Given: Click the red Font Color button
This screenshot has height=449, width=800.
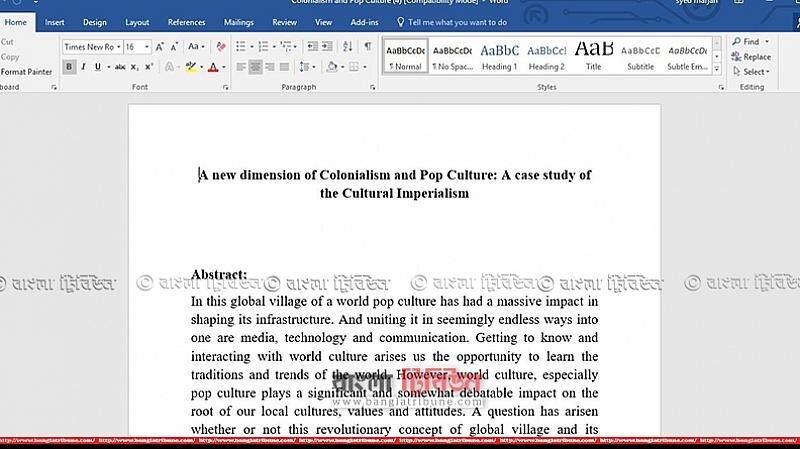Looking at the screenshot, I should pyautogui.click(x=213, y=67).
